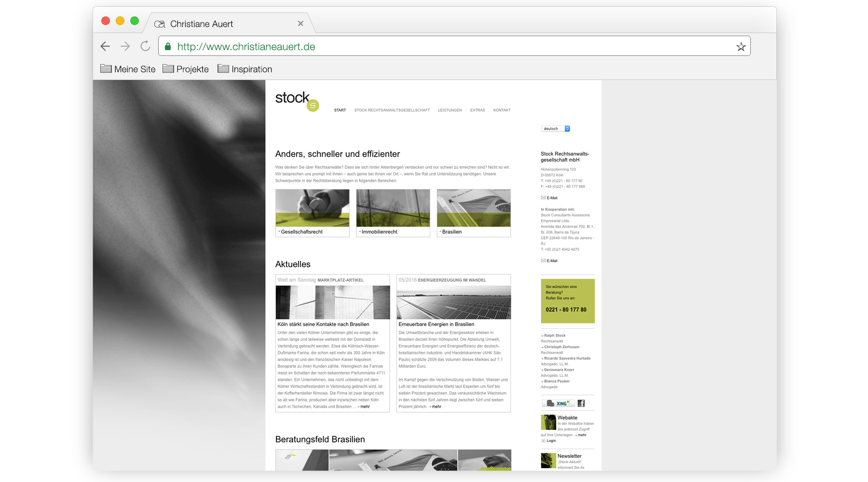Switch to the LEISTUNGEN menu item
Image resolution: width=868 pixels, height=482 pixels.
pos(450,110)
